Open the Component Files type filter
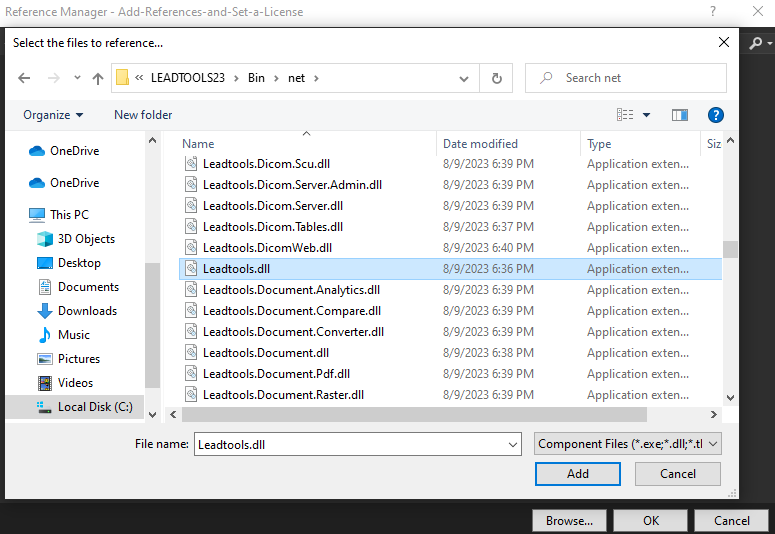The height and width of the screenshot is (534, 775). (x=627, y=444)
